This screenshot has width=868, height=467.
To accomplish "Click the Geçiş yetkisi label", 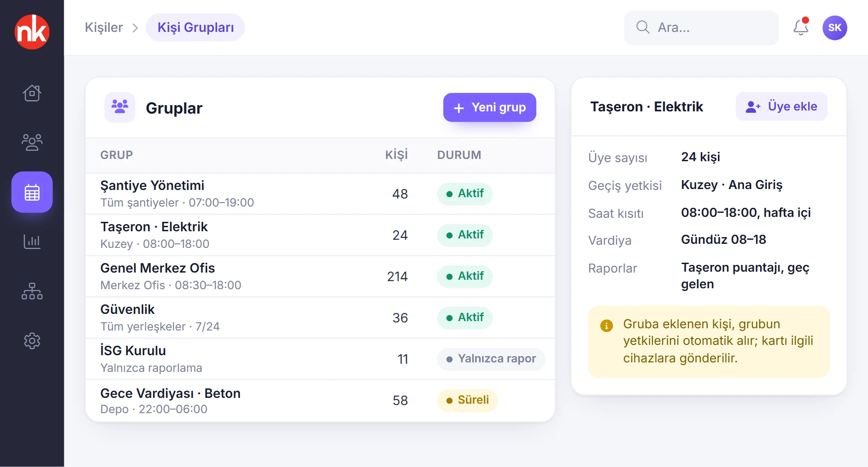I will coord(625,186).
